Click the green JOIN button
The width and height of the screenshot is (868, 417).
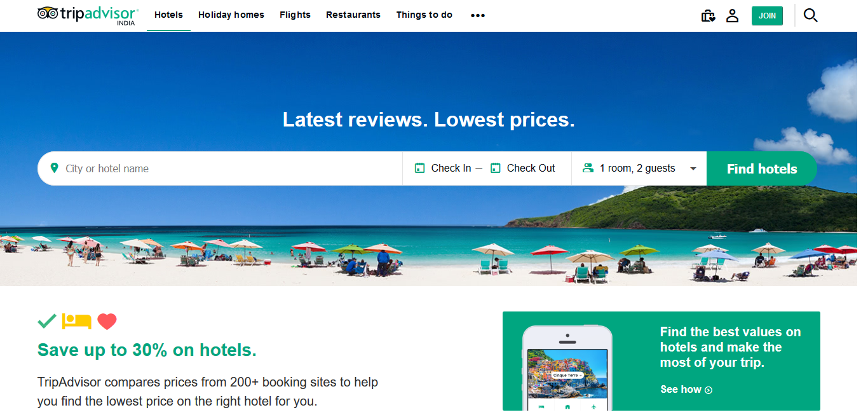pos(767,16)
